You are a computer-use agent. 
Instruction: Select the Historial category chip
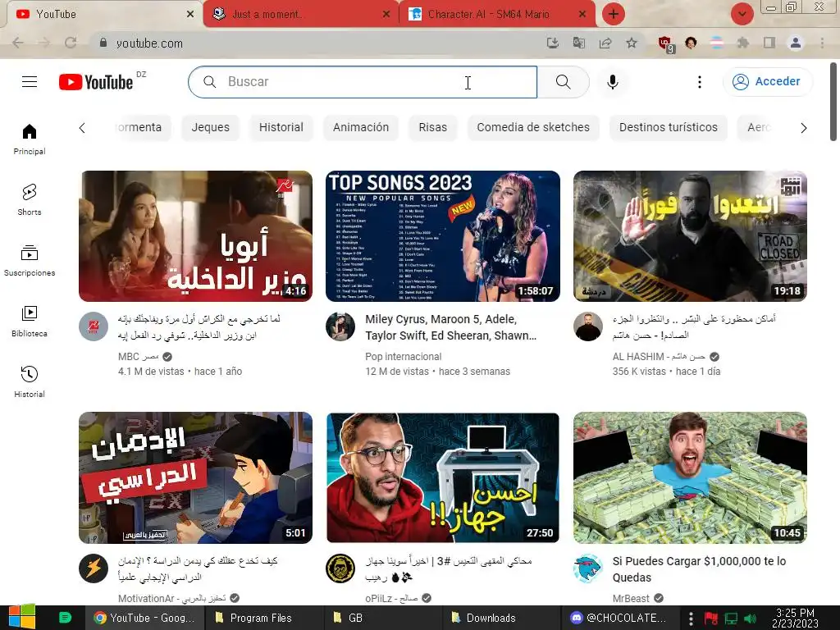[281, 127]
